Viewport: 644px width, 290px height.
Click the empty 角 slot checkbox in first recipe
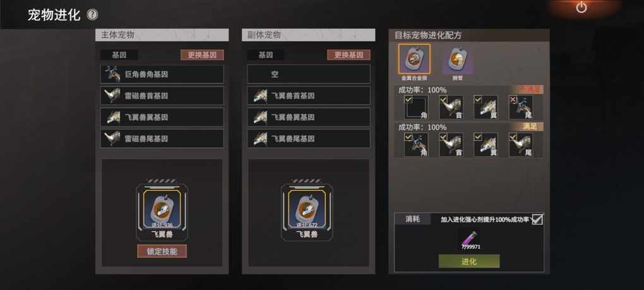click(x=416, y=107)
